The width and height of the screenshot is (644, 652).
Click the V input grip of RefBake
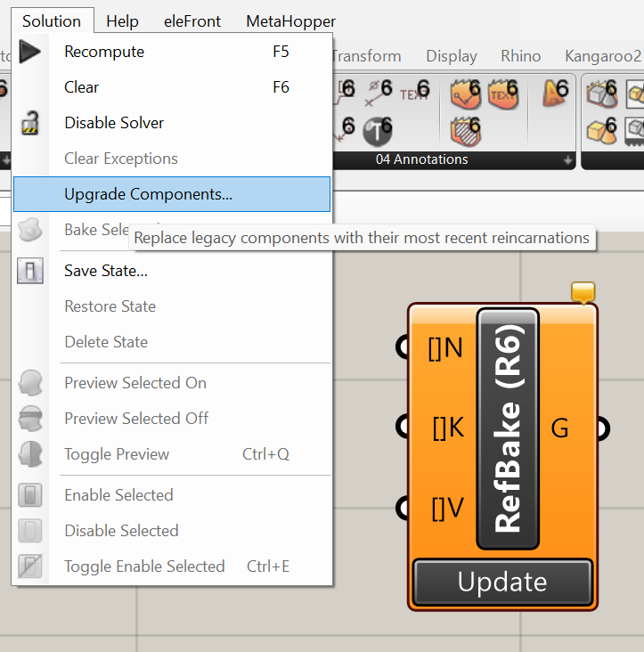click(403, 508)
